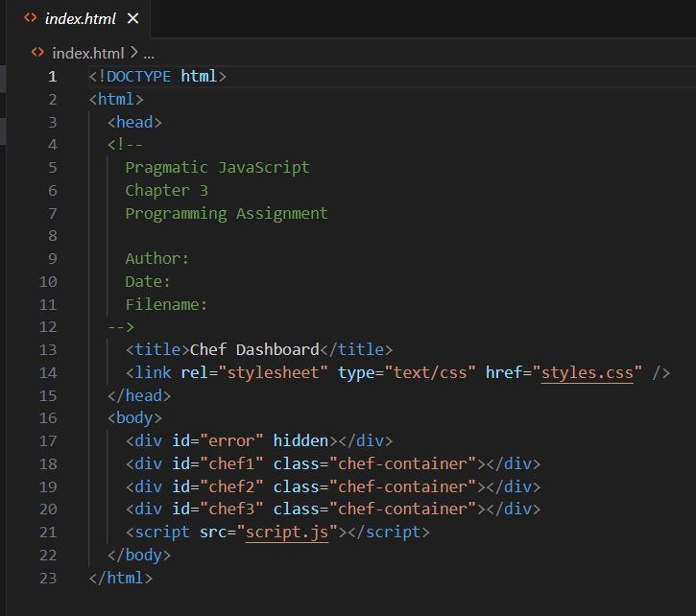
Task: Select the index.html editor tab
Action: 81,18
